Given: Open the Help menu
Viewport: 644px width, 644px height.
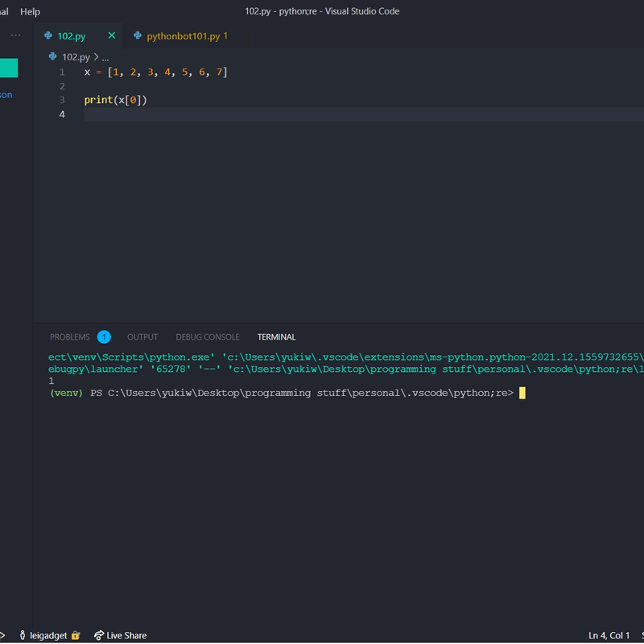Looking at the screenshot, I should point(30,11).
